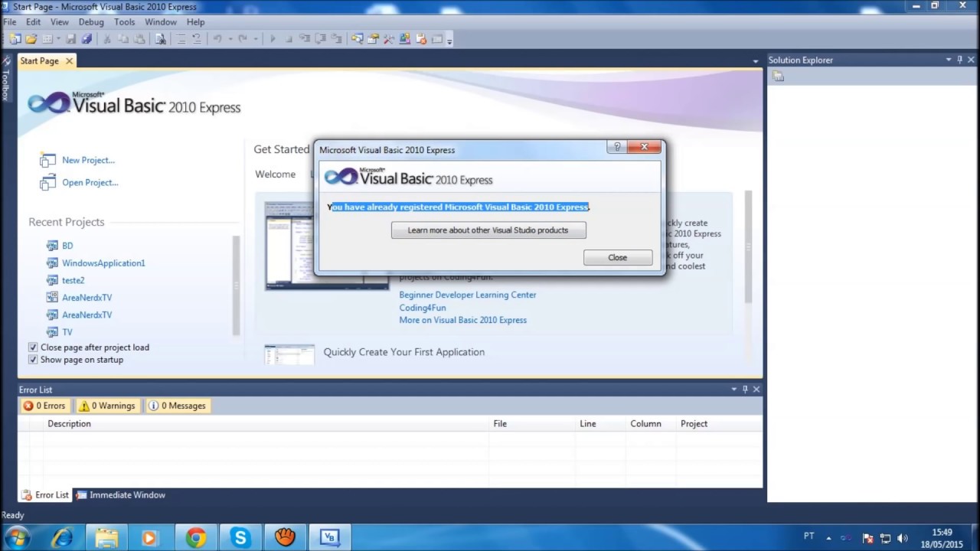The image size is (980, 551).
Task: Click the Copy toolbar icon
Action: click(x=123, y=39)
